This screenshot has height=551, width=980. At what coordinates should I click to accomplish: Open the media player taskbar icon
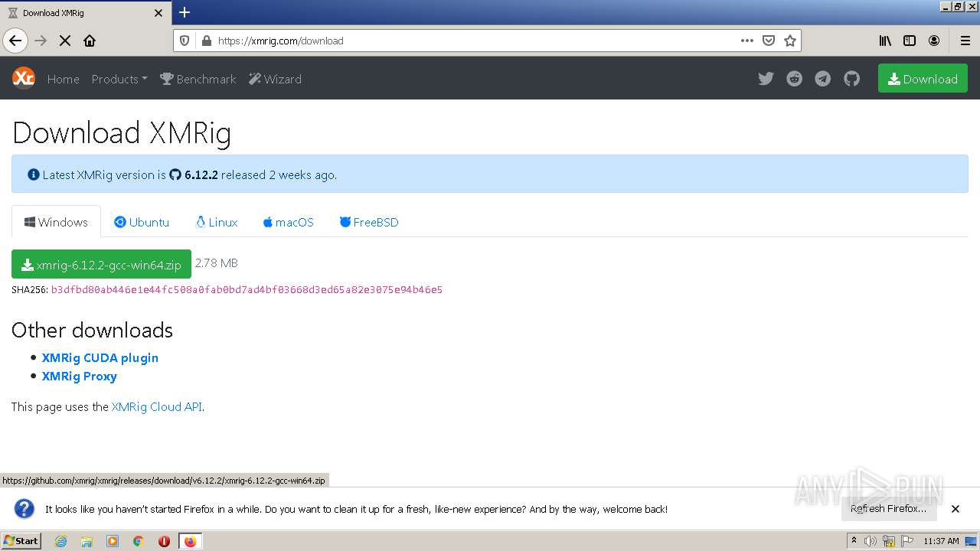(x=113, y=541)
